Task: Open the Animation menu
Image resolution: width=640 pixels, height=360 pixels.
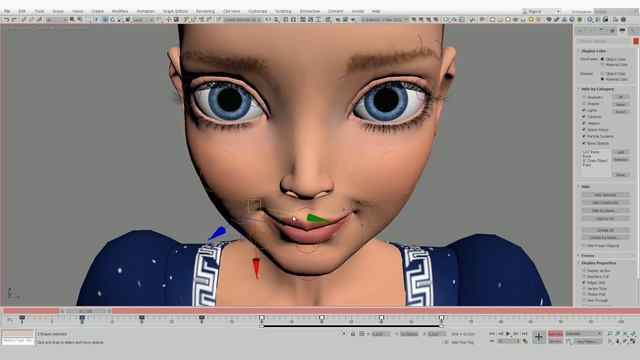Action: pos(145,11)
